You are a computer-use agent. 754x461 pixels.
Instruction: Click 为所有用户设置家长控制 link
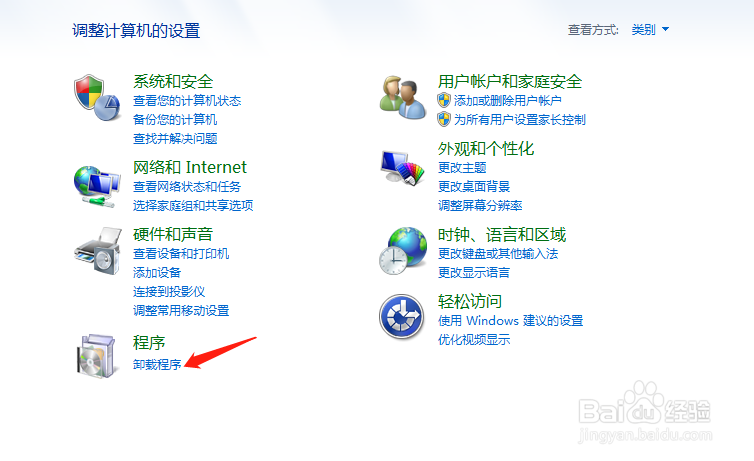click(x=519, y=120)
